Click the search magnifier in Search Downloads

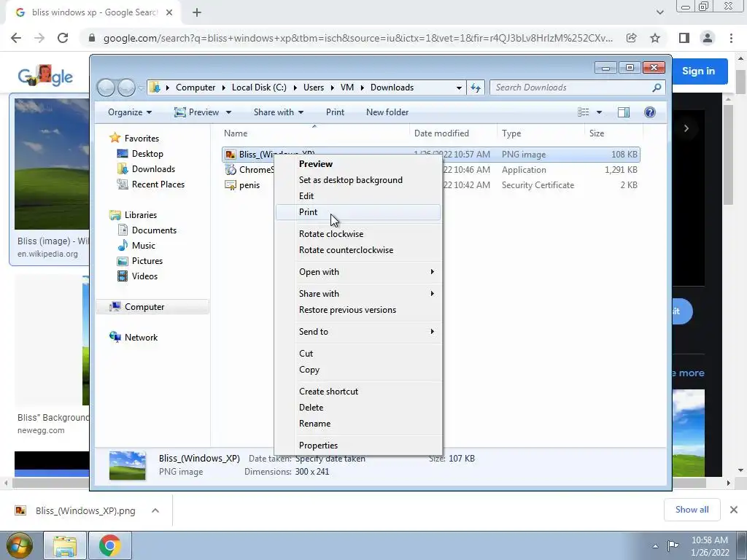pos(657,87)
